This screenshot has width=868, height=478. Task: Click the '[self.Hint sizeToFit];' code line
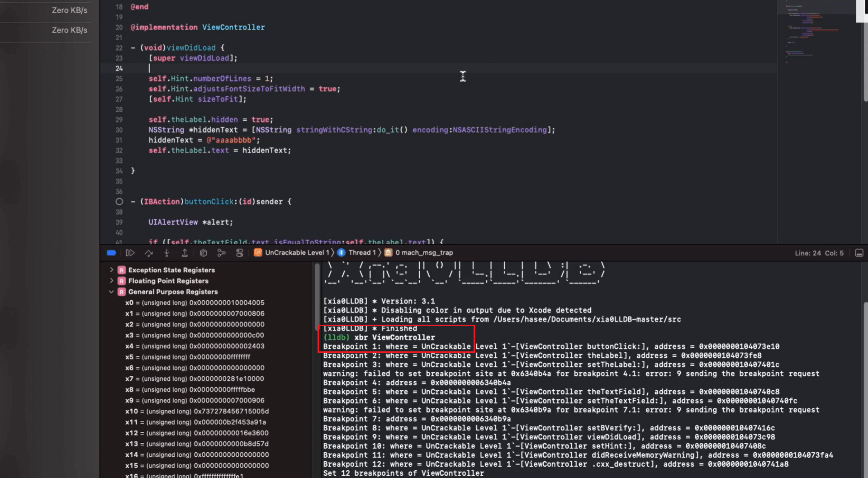click(x=198, y=99)
